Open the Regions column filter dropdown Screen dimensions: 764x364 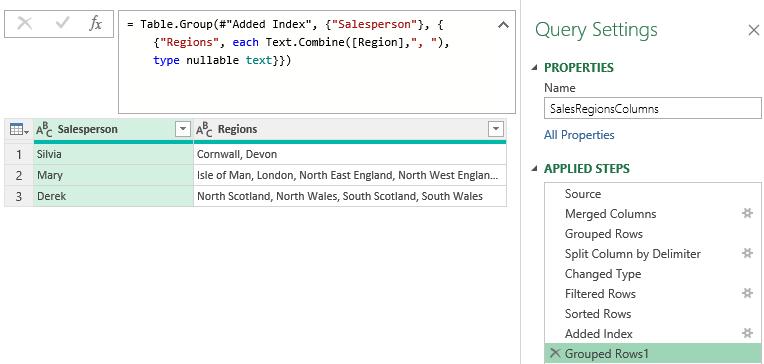point(496,130)
